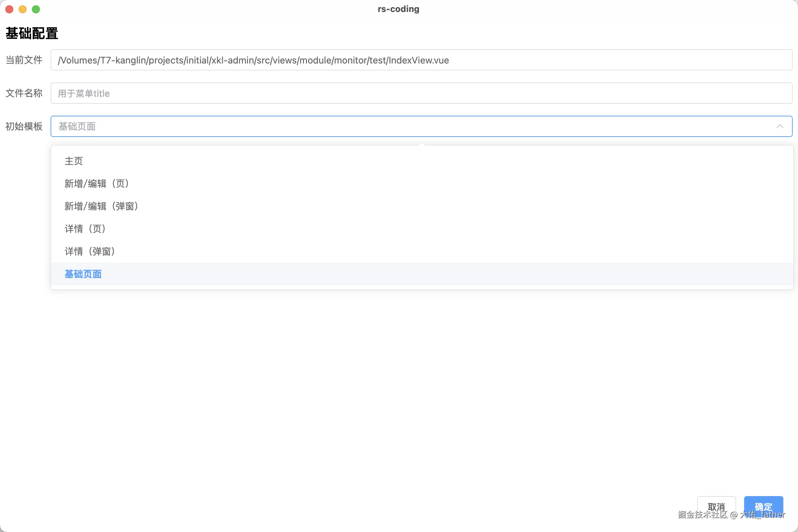
Task: Focus the 文件名称 input with title placeholder
Action: (x=421, y=93)
